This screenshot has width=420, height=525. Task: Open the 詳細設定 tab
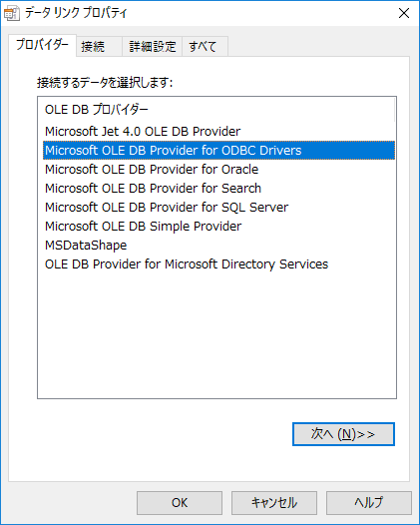(153, 46)
